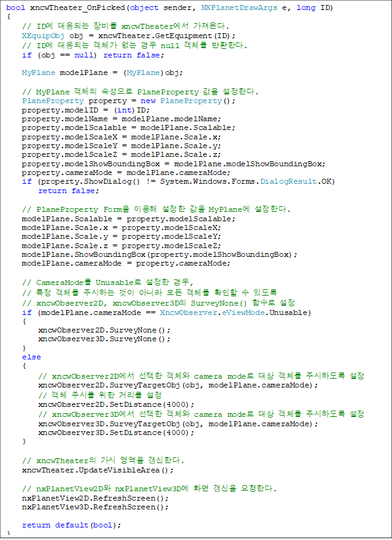Click the modelPlane.ShowBoundingBox(...) call line
This screenshot has height=540, width=392.
[x=159, y=254]
